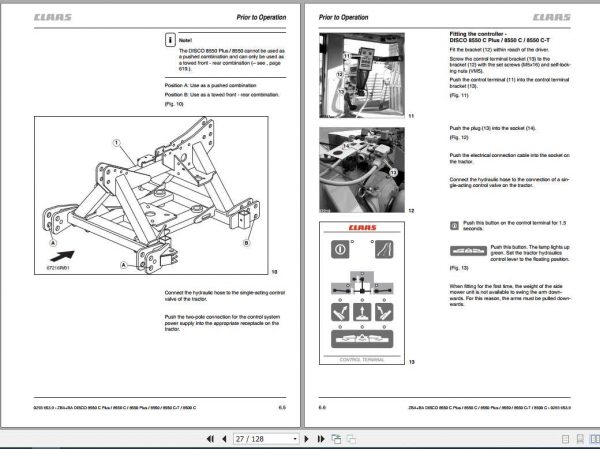Go to the next page
This screenshot has width=600, height=449.
click(x=306, y=439)
